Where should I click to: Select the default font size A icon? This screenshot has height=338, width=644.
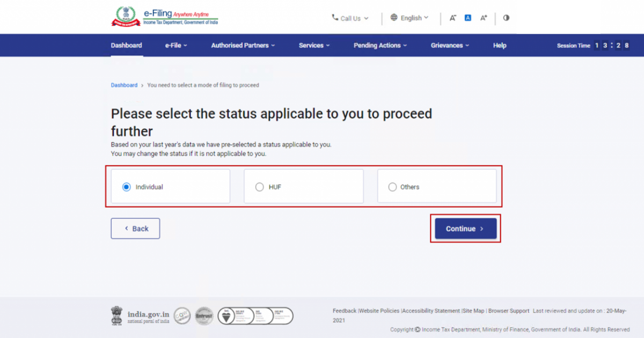coord(467,18)
